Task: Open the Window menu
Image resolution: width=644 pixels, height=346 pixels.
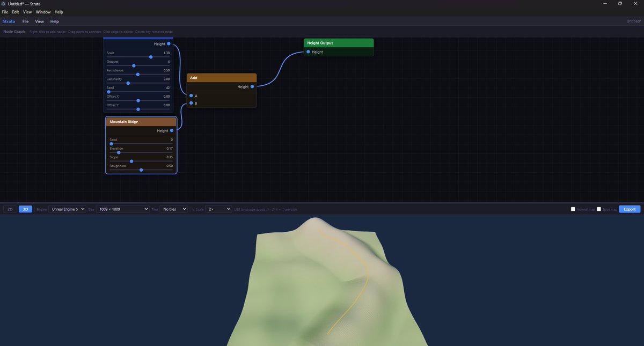Action: tap(43, 12)
